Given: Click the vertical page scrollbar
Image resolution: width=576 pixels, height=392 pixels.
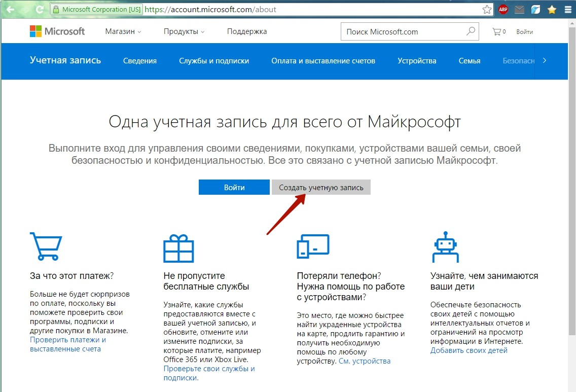Looking at the screenshot, I should pyautogui.click(x=572, y=180).
